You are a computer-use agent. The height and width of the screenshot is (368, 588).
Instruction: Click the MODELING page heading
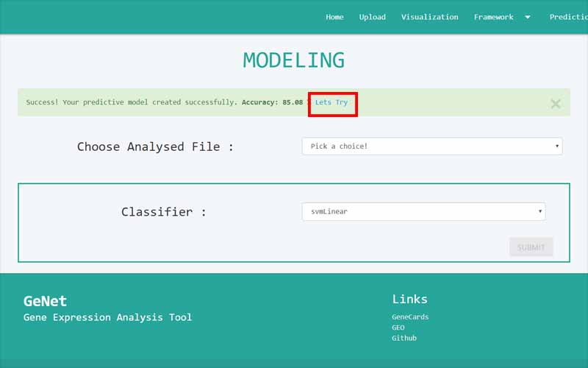[x=293, y=60]
